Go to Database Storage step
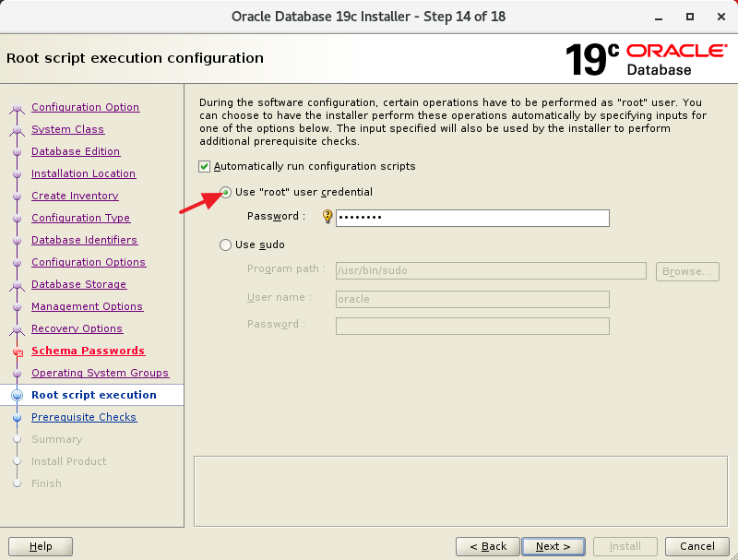Viewport: 738px width, 560px height. pos(78,284)
